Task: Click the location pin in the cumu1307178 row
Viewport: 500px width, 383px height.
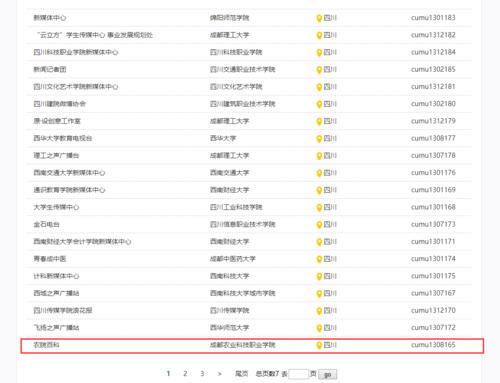Action: [319, 156]
